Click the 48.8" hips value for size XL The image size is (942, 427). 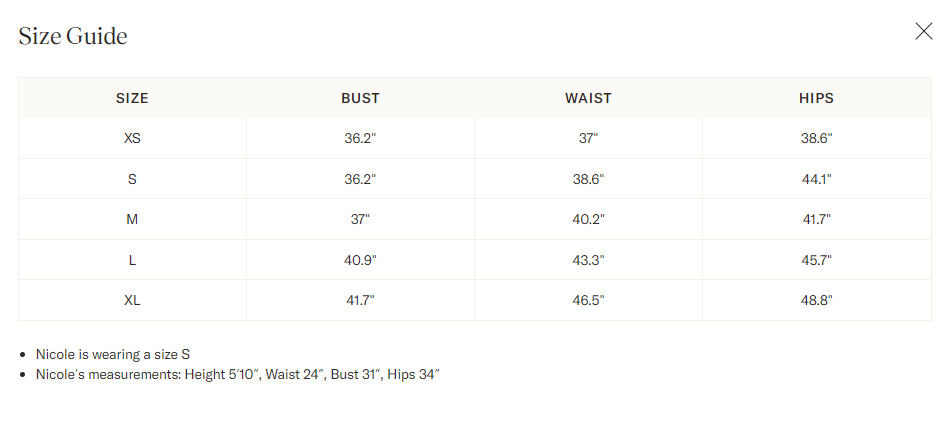(x=816, y=300)
